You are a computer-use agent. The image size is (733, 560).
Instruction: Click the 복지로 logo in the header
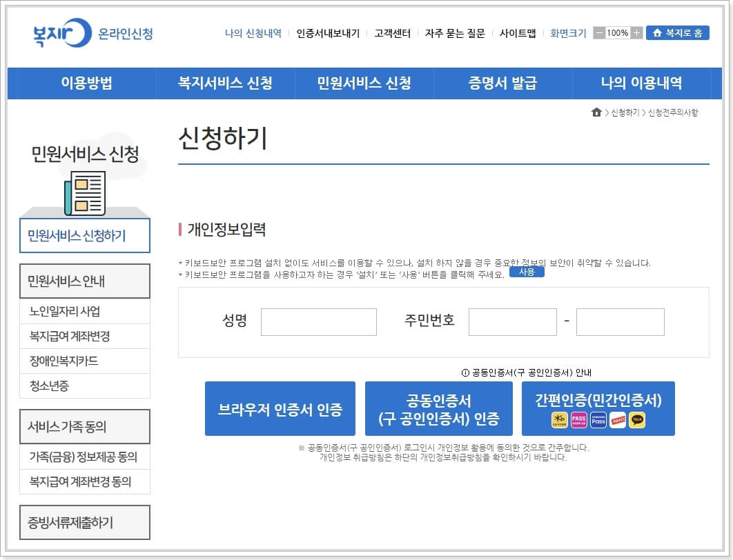(x=63, y=32)
